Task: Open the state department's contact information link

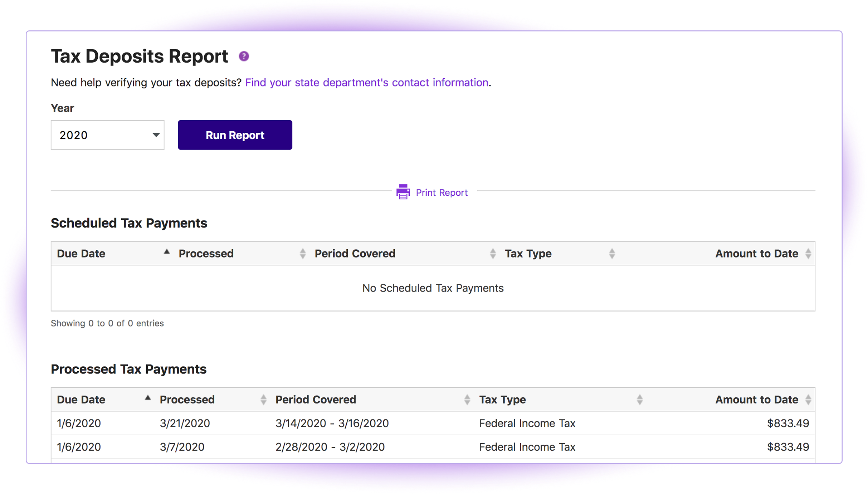Action: pyautogui.click(x=367, y=82)
